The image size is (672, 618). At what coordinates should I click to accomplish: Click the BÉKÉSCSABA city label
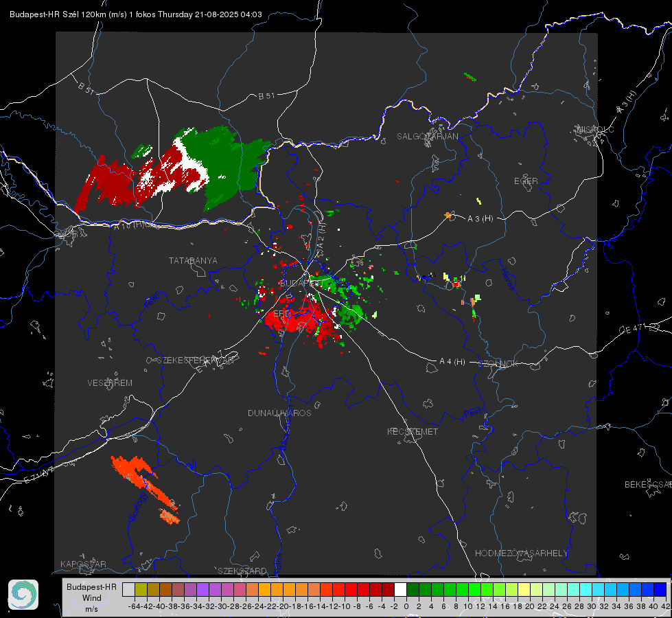[648, 485]
